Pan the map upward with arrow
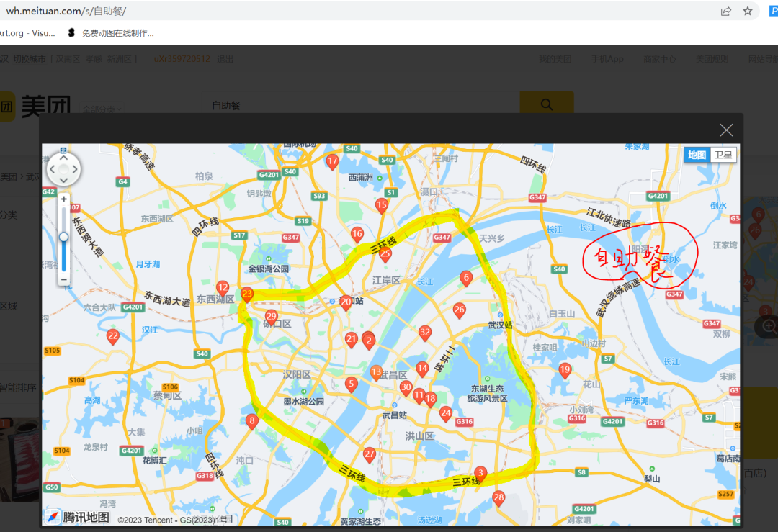Image resolution: width=778 pixels, height=532 pixels. coord(63,158)
